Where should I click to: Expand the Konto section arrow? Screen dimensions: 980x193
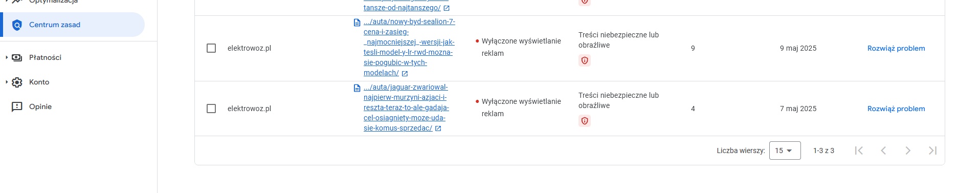point(6,82)
